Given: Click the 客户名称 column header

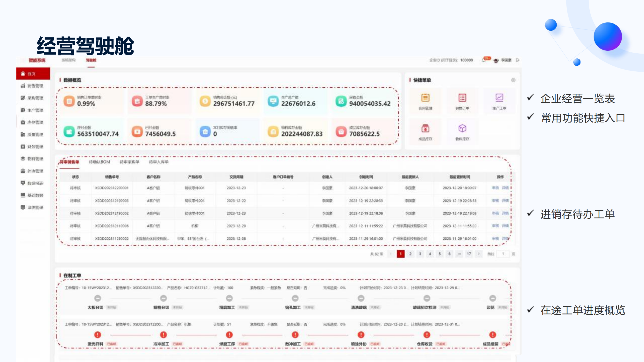Looking at the screenshot, I should 154,177.
